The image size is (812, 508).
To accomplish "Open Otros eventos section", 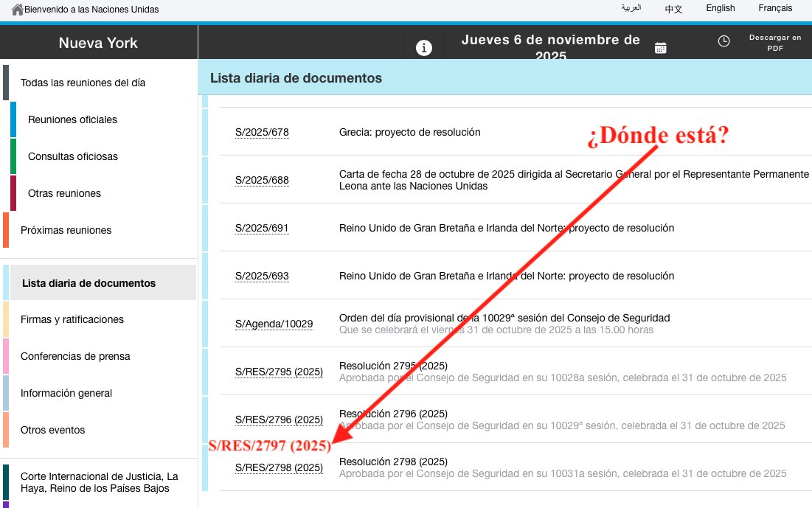I will click(53, 430).
